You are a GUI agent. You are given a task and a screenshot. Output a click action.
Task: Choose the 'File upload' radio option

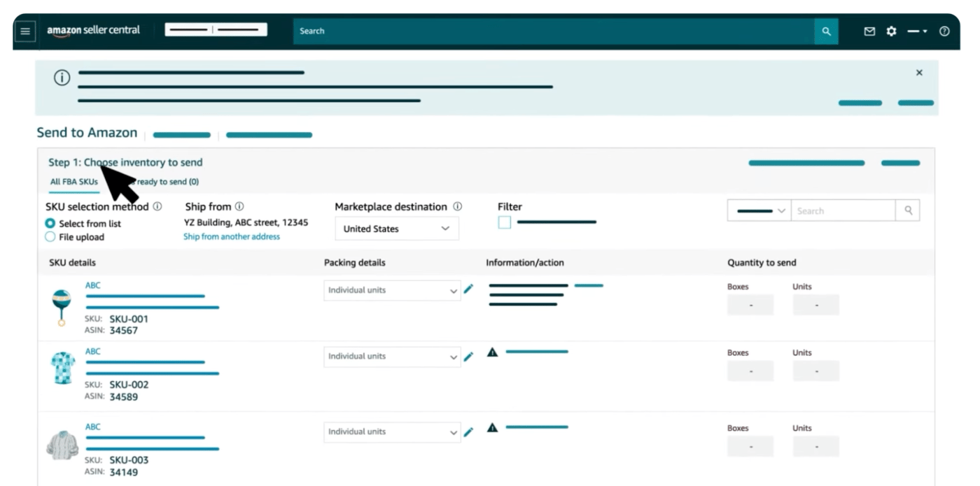(x=50, y=237)
